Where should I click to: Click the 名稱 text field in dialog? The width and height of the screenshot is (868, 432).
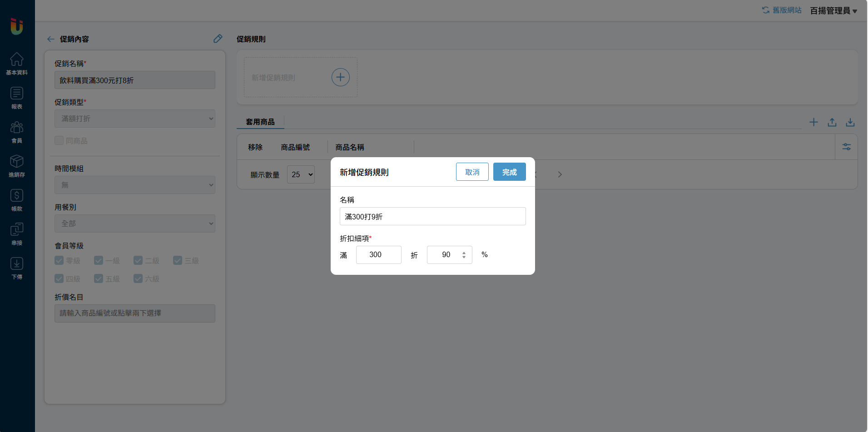pyautogui.click(x=432, y=216)
